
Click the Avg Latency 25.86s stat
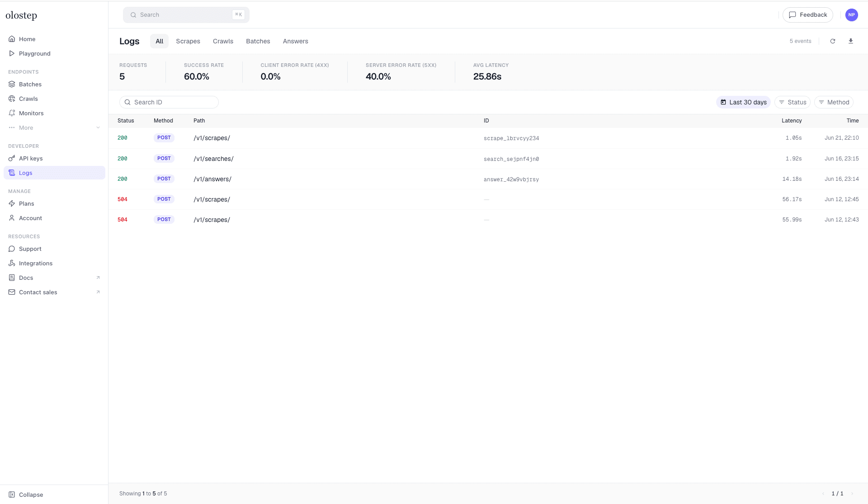[491, 72]
